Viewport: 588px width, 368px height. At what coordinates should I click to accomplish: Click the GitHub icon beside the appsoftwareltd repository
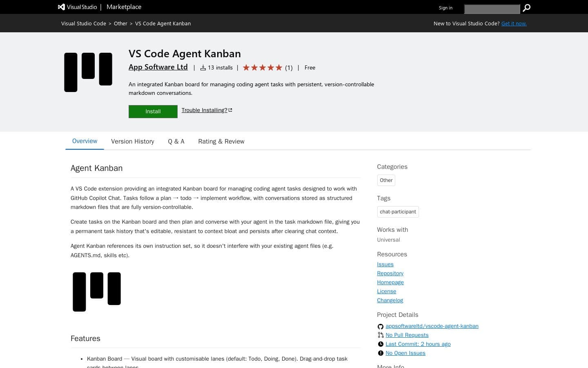(x=381, y=326)
